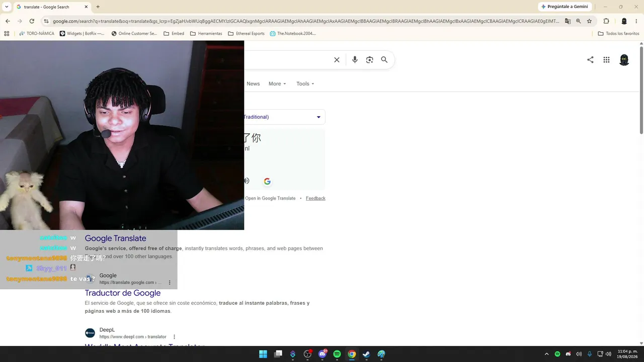
Task: Open the Ethereal Esports bookmarks folder
Action: click(x=246, y=34)
